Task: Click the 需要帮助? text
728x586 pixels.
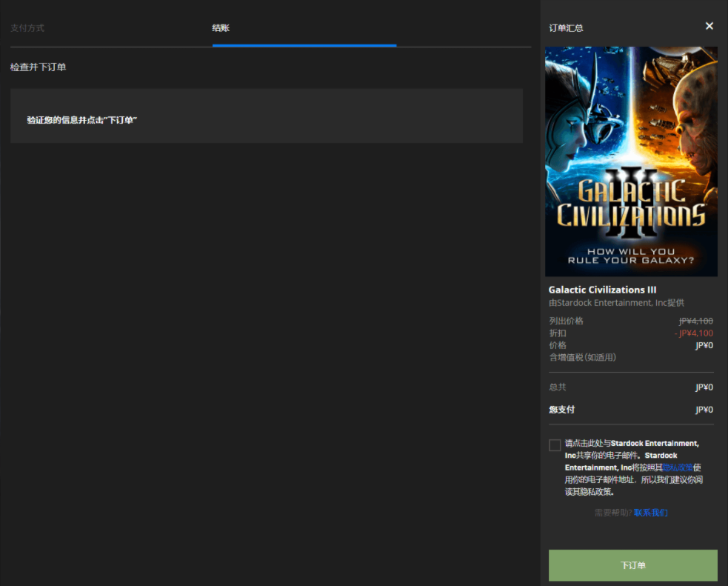Action: coord(612,513)
